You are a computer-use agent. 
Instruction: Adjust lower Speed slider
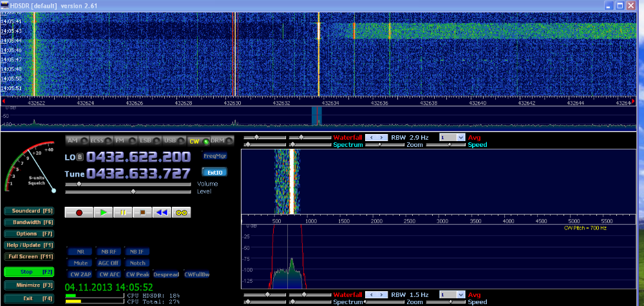coord(447,302)
